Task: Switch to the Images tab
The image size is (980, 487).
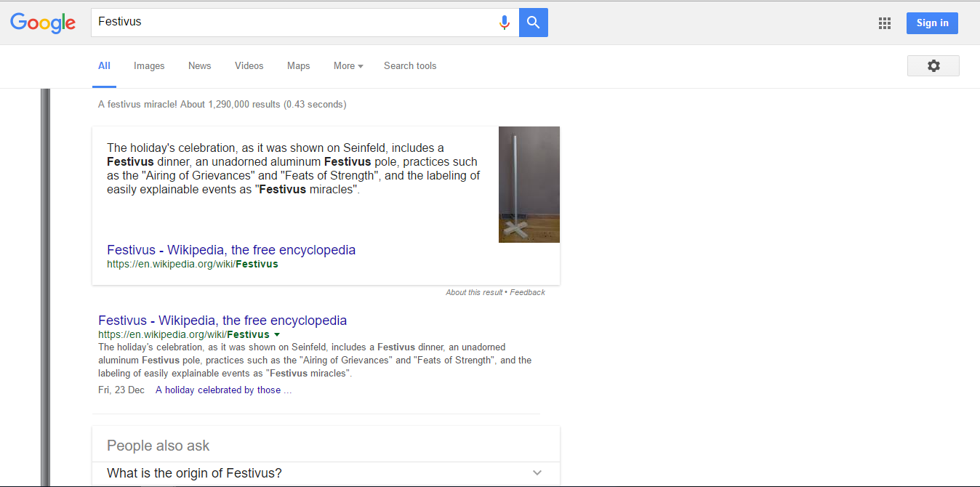Action: (149, 66)
